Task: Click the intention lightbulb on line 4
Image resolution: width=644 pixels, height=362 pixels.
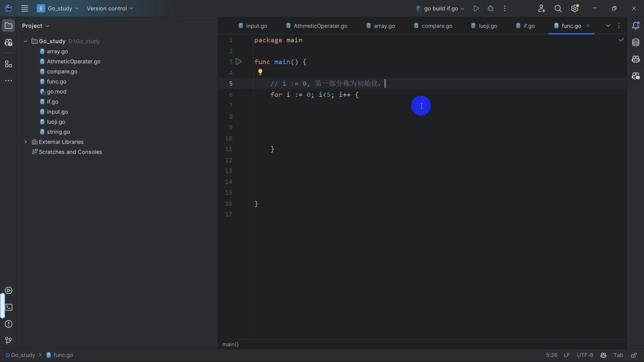Action: pyautogui.click(x=260, y=72)
